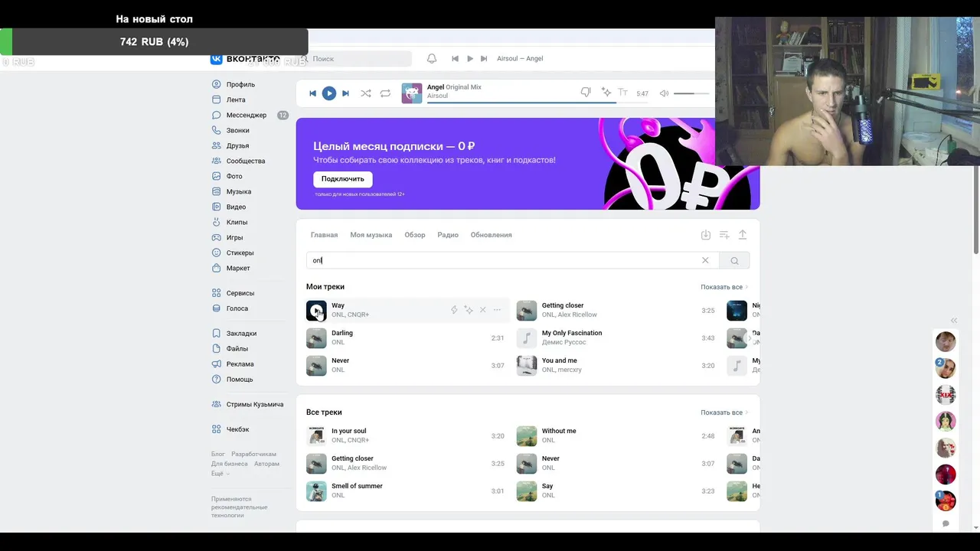The image size is (980, 551).
Task: Click downloaded music icon beside tabs
Action: click(x=706, y=235)
